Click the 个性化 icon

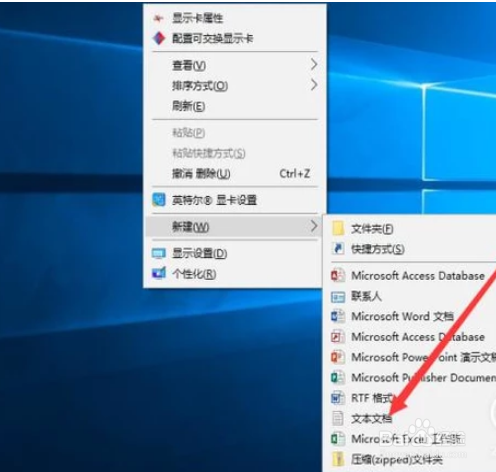click(159, 273)
